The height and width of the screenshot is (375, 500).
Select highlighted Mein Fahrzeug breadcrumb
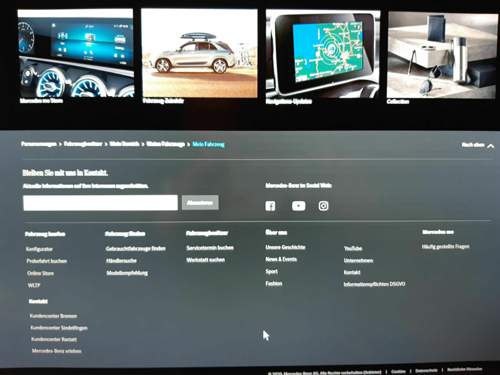pyautogui.click(x=208, y=144)
